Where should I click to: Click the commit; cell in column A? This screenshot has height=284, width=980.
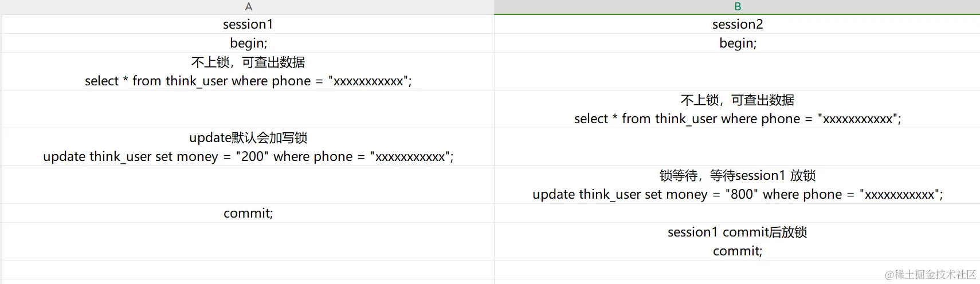tap(248, 213)
